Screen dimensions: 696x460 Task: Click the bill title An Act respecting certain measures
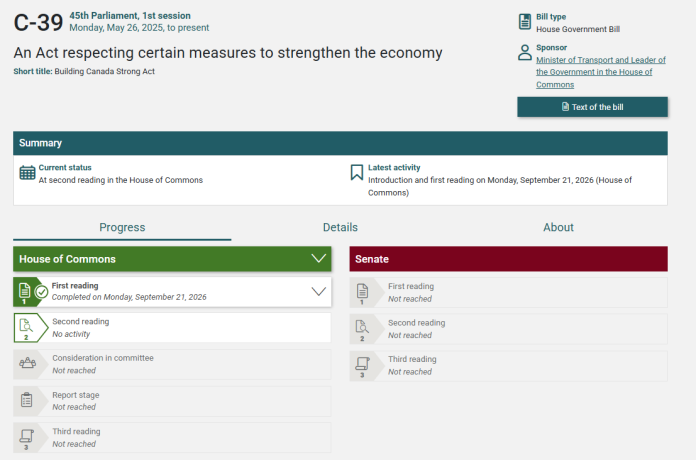click(228, 53)
